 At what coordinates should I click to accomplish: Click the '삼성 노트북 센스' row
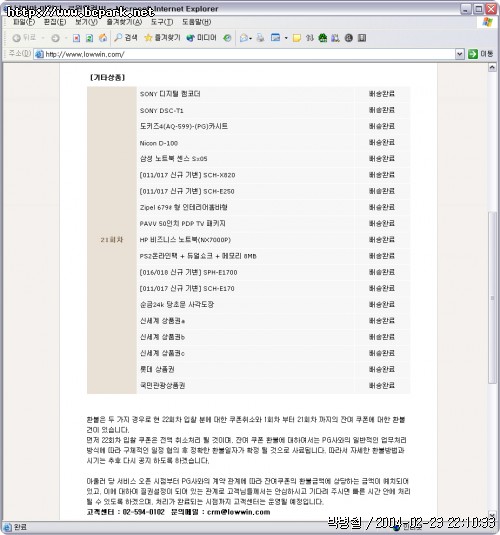coord(273,159)
